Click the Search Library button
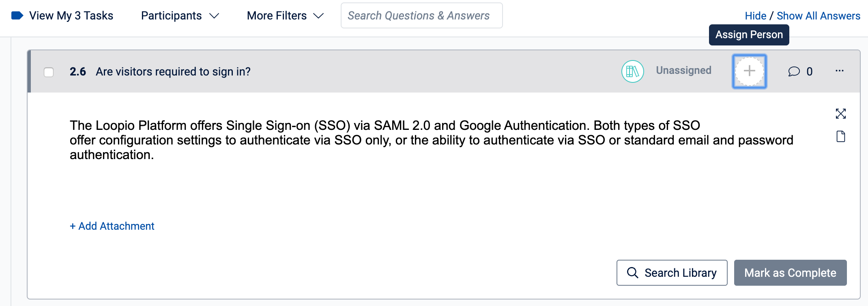 pos(672,273)
